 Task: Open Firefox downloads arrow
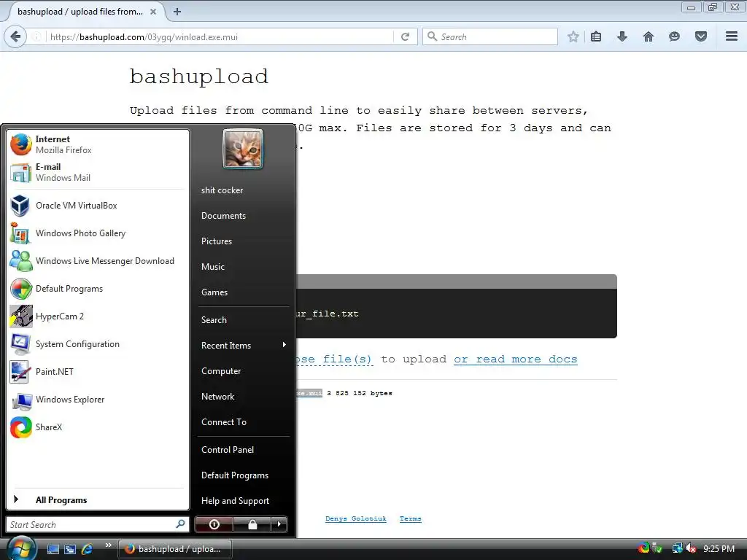point(622,36)
